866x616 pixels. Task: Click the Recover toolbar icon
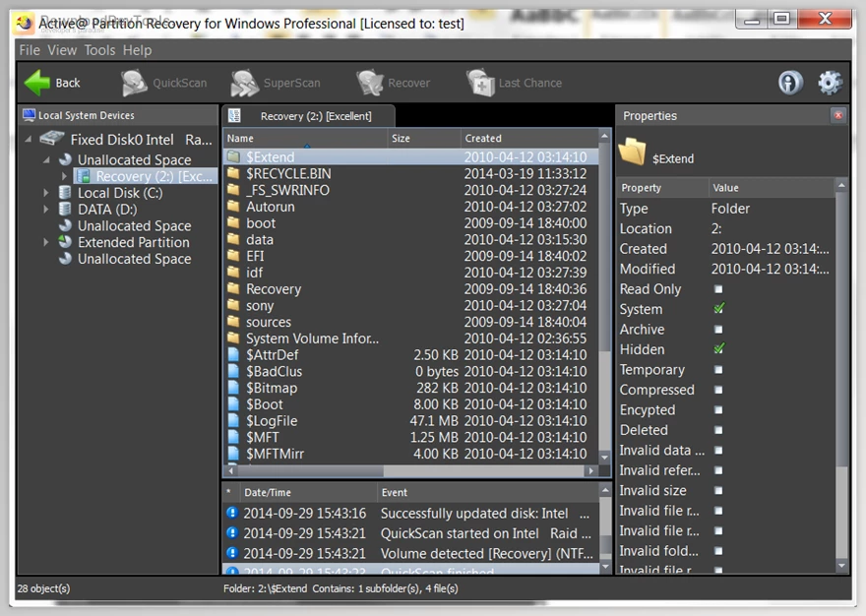pyautogui.click(x=370, y=83)
